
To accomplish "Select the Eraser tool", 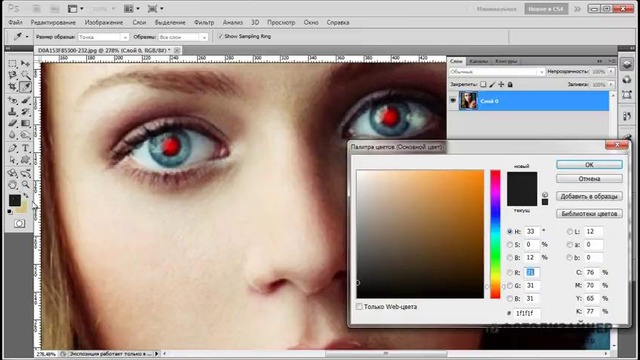I will tap(13, 123).
